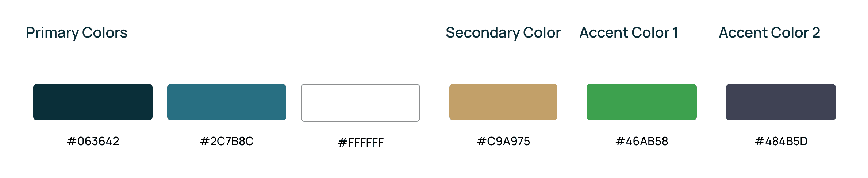
Task: Select the #FFFFFF hex code label
Action: tap(361, 142)
